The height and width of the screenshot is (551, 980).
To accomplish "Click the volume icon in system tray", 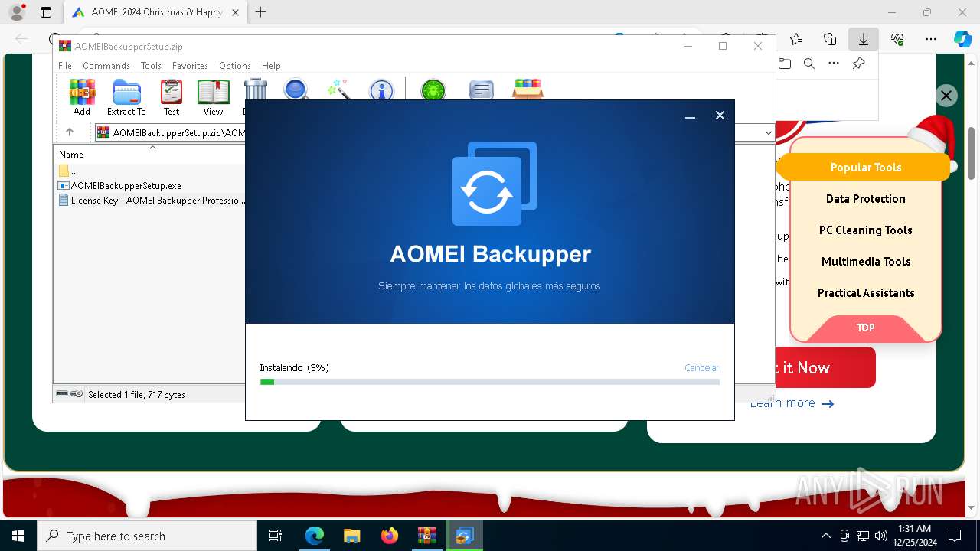I will (x=881, y=536).
